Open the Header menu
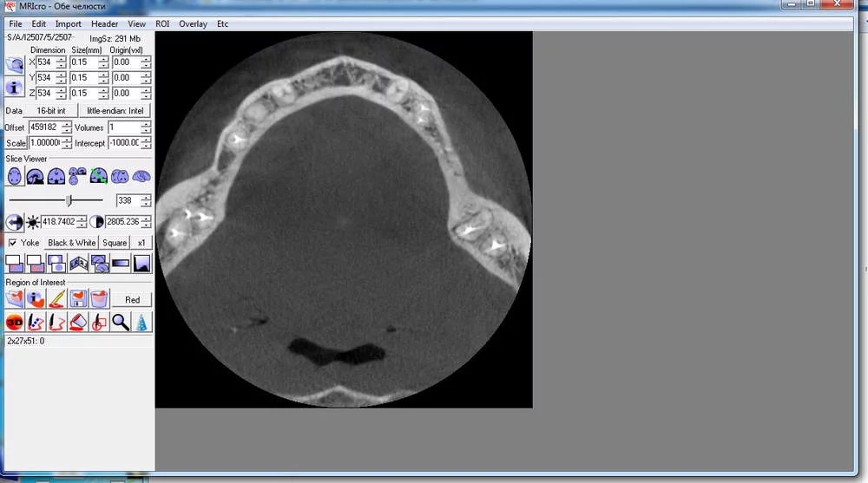 tap(105, 23)
